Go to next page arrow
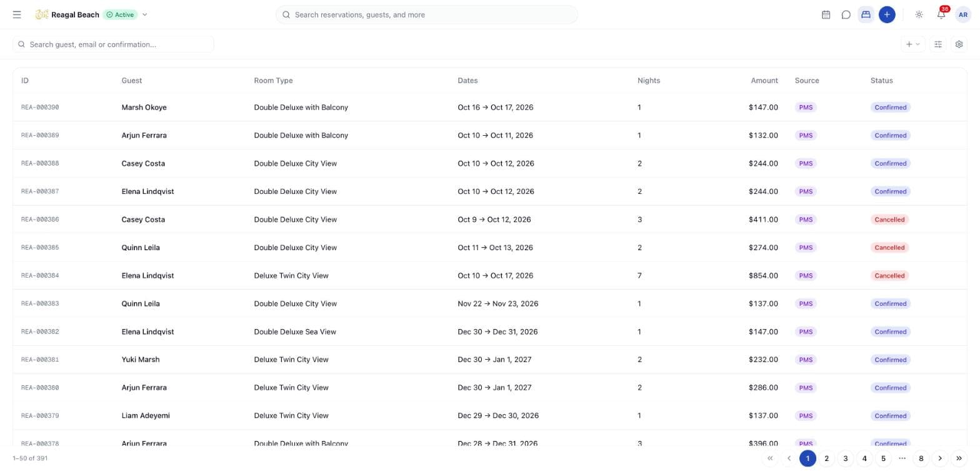 click(x=940, y=458)
